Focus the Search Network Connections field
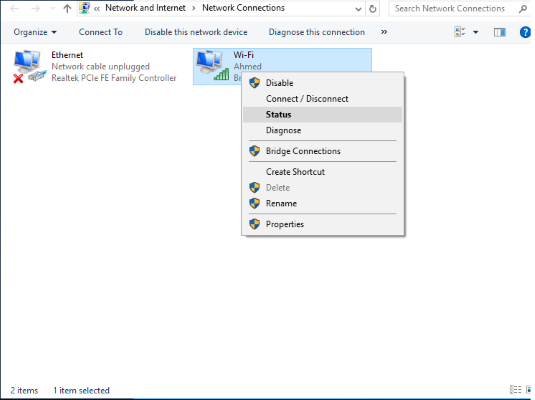Viewport: 535px width, 400px height. [454, 9]
